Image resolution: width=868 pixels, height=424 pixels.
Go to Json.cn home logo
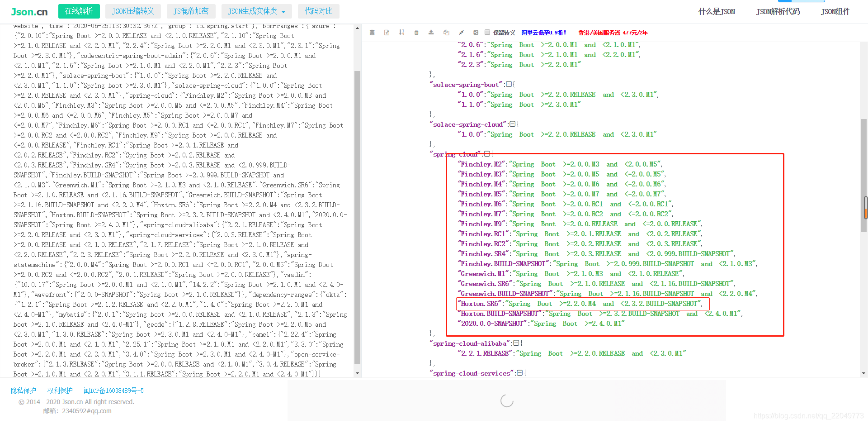29,12
